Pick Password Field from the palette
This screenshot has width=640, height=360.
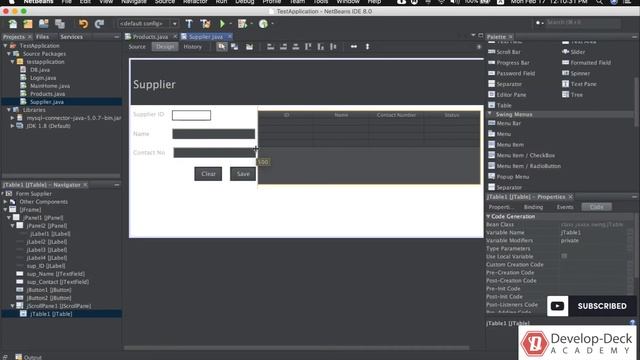click(x=511, y=73)
